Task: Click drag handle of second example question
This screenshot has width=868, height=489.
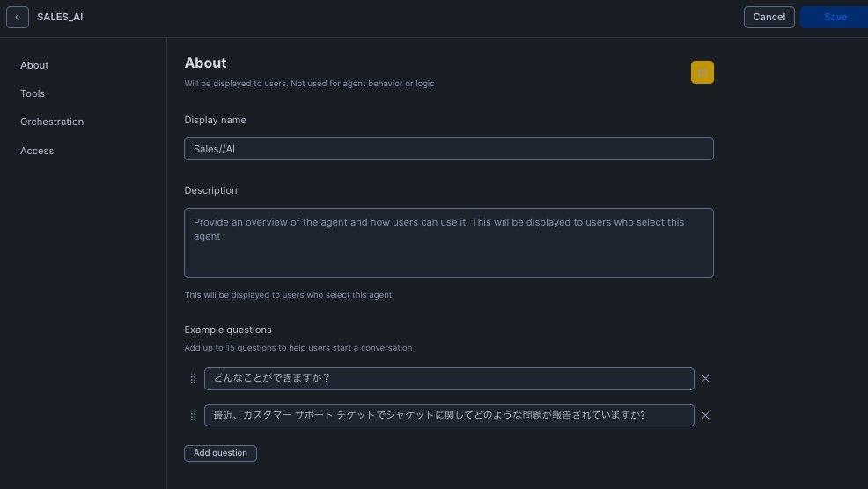Action: point(193,415)
